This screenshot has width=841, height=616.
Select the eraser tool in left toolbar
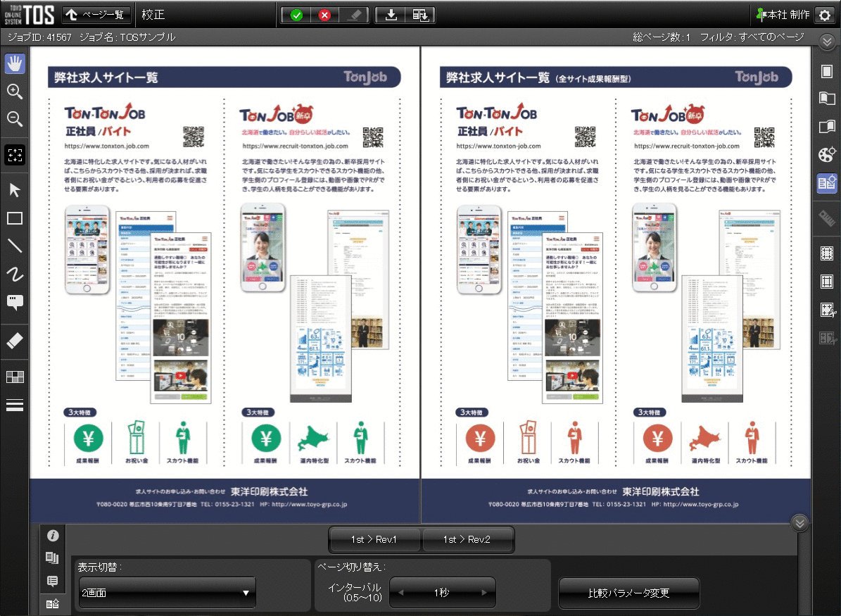(15, 340)
